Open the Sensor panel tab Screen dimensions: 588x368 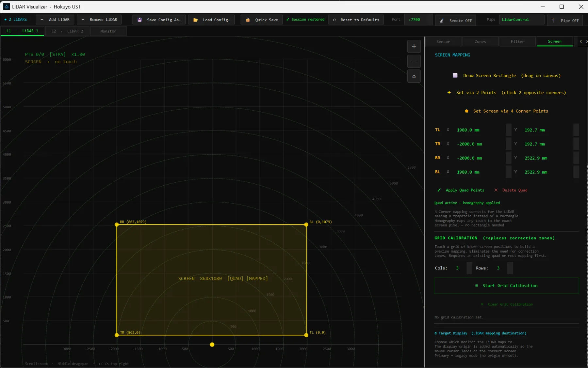coord(443,41)
